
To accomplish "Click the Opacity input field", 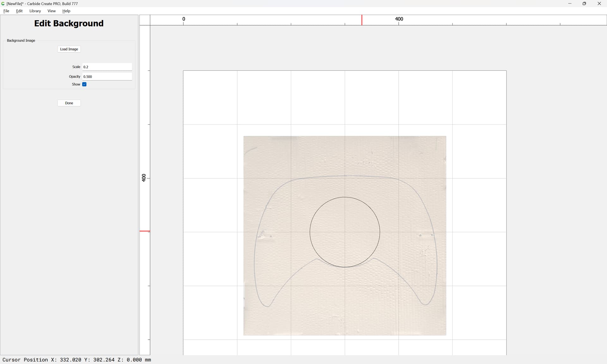I will pos(107,76).
